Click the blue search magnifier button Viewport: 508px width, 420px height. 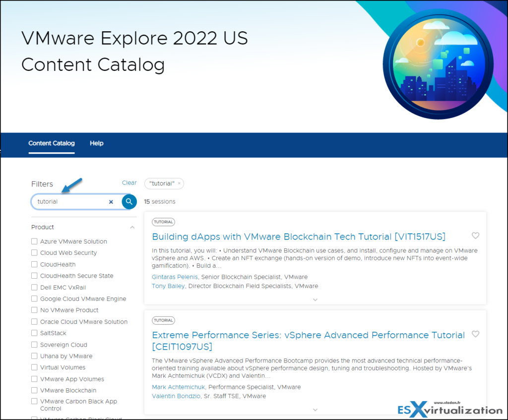129,201
